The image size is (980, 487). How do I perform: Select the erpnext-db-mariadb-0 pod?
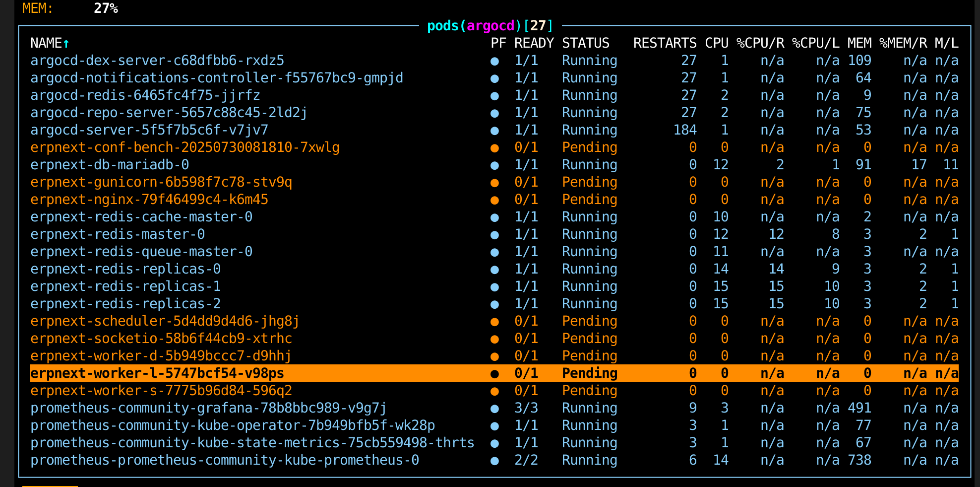494,165
